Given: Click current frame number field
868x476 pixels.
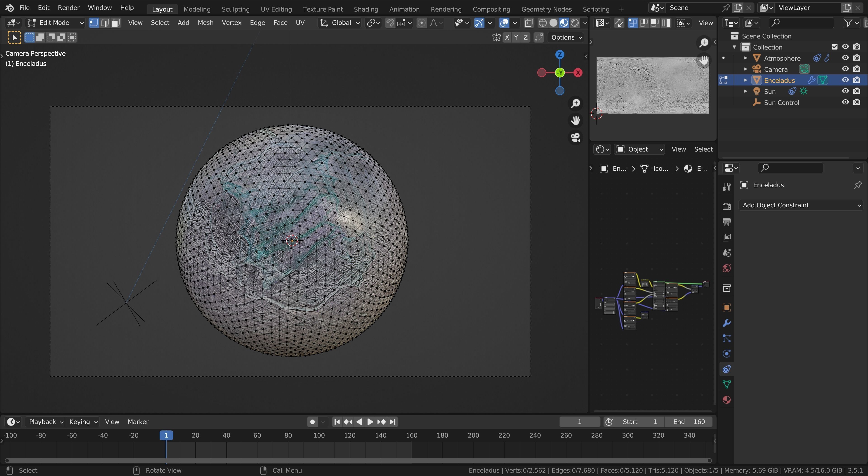Looking at the screenshot, I should point(579,422).
